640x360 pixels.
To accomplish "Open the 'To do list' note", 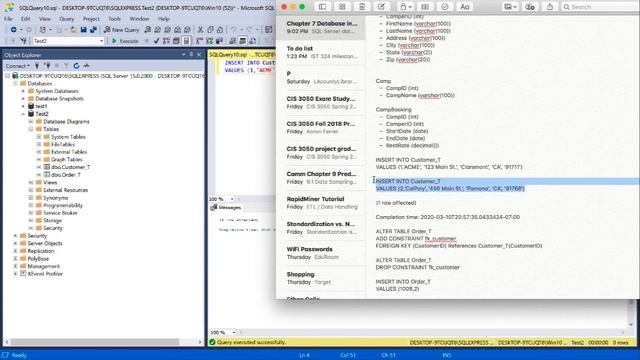I will pyautogui.click(x=321, y=52).
